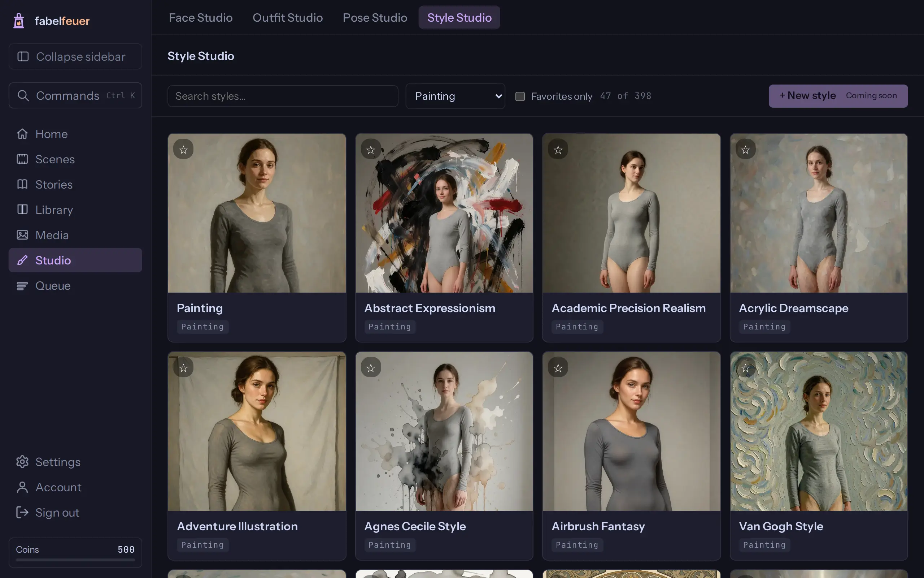This screenshot has height=578, width=924.
Task: Select the Style Studio tab
Action: point(459,18)
